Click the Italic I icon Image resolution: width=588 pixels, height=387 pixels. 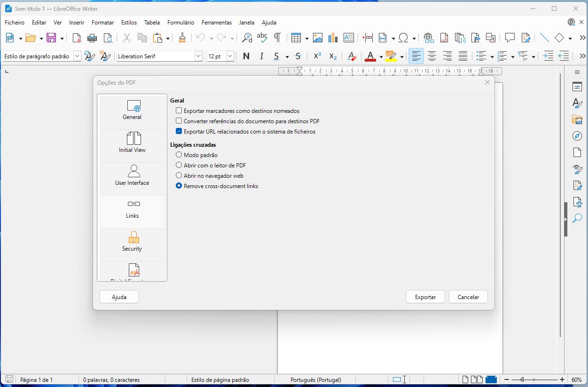click(x=261, y=56)
